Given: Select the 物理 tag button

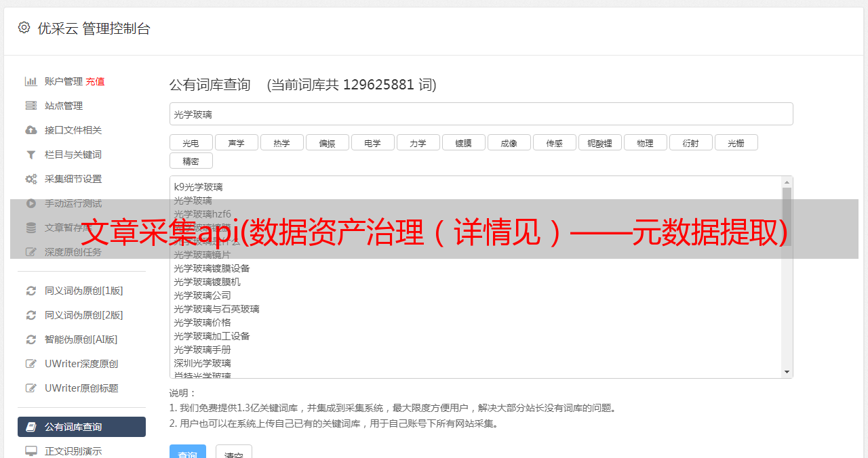Looking at the screenshot, I should pyautogui.click(x=645, y=142).
